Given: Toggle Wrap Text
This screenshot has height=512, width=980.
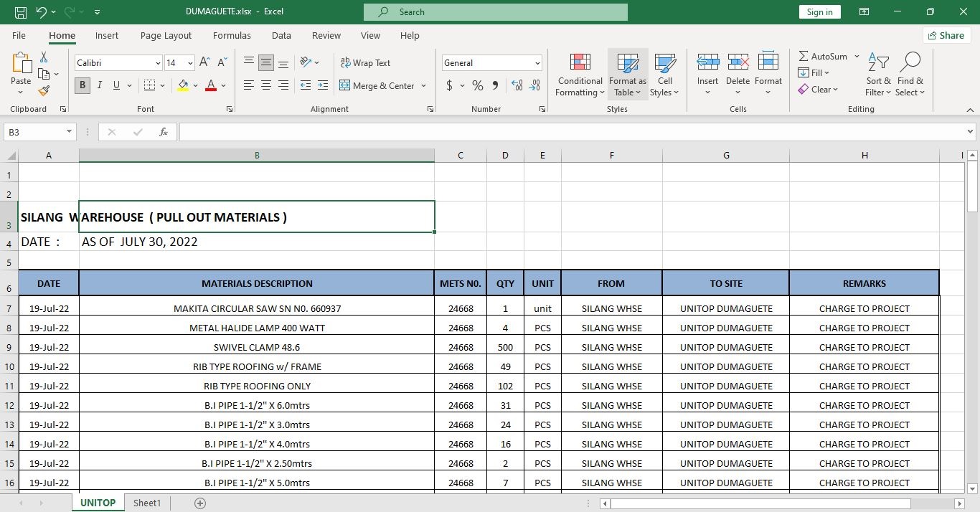Looking at the screenshot, I should click(365, 63).
